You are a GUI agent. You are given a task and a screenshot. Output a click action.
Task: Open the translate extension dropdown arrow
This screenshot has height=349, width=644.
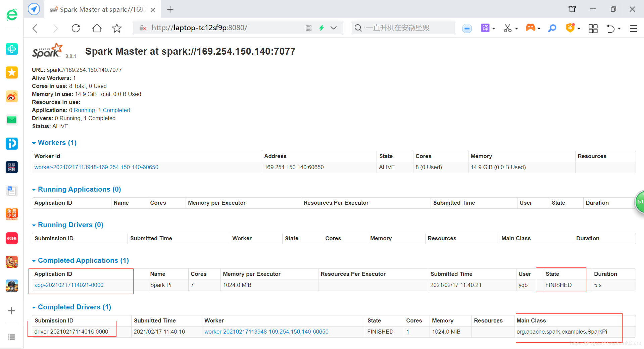click(494, 29)
